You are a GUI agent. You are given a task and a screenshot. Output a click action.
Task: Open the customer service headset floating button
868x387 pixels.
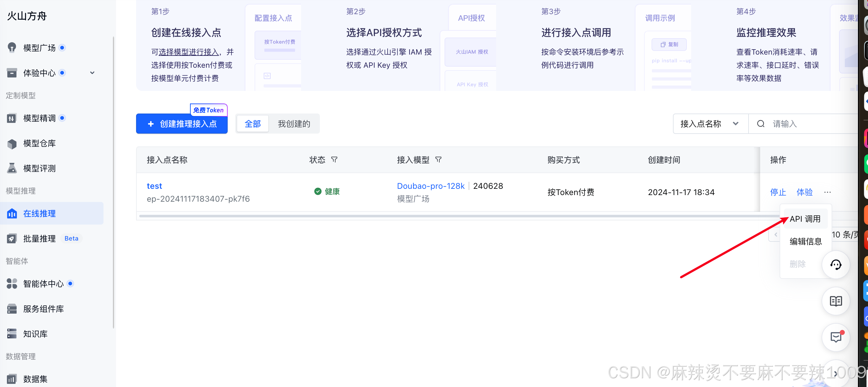[x=835, y=265]
